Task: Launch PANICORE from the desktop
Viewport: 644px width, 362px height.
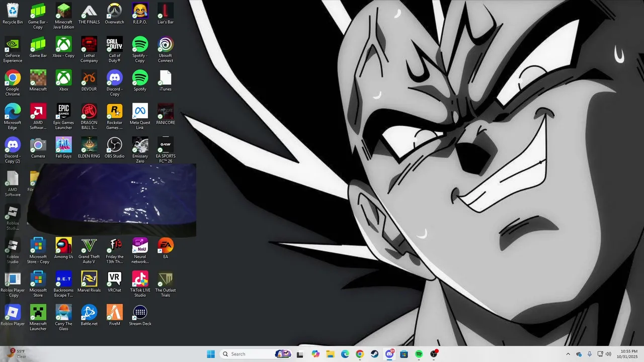Action: click(x=166, y=115)
